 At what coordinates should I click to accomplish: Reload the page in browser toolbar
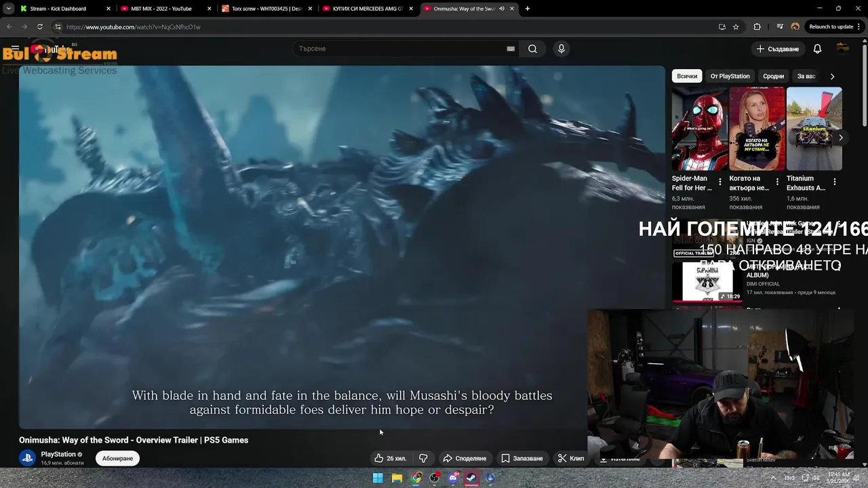coord(40,27)
